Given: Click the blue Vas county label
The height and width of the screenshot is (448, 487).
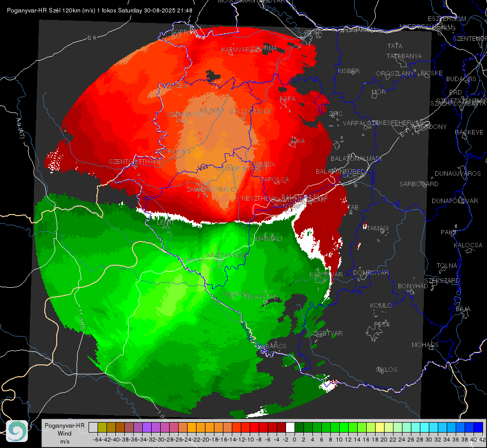Looking at the screenshot, I should [x=203, y=168].
